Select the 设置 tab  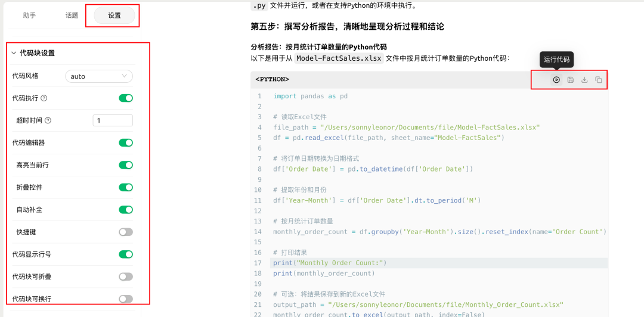114,15
